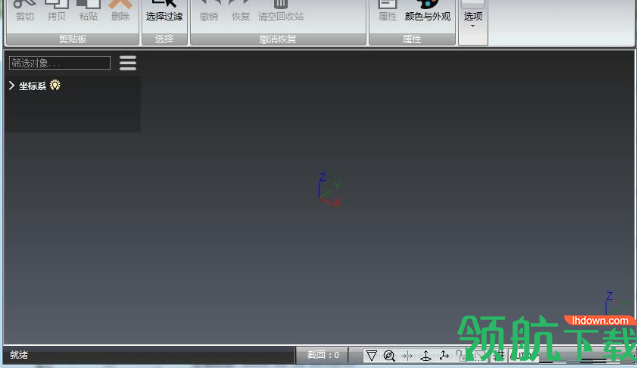Open the hamburger menu beside the filter box
The height and width of the screenshot is (368, 637).
(x=128, y=63)
